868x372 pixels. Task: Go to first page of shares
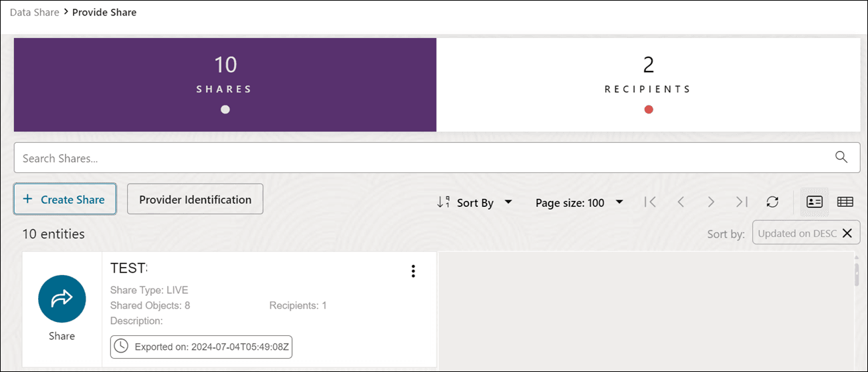[650, 202]
